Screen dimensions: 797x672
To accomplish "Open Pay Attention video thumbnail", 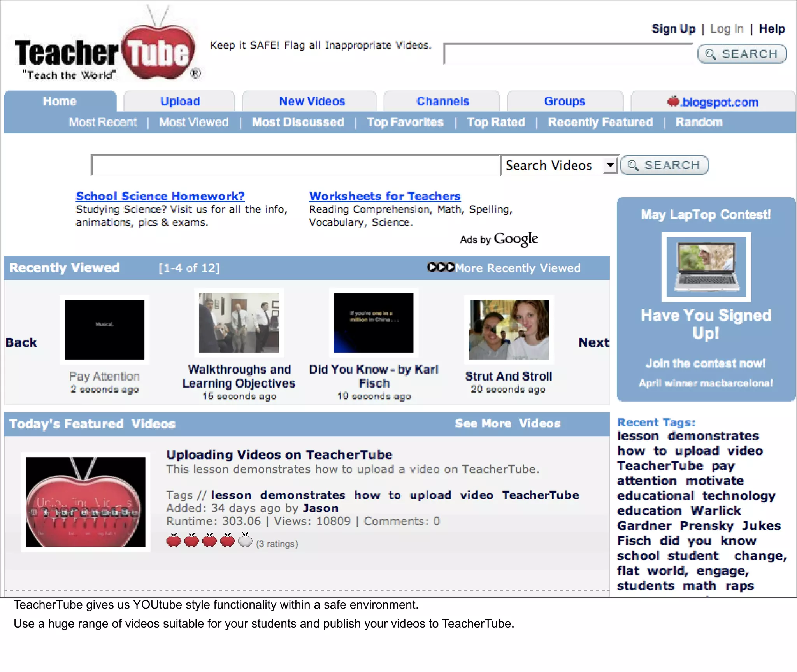I will tap(104, 330).
